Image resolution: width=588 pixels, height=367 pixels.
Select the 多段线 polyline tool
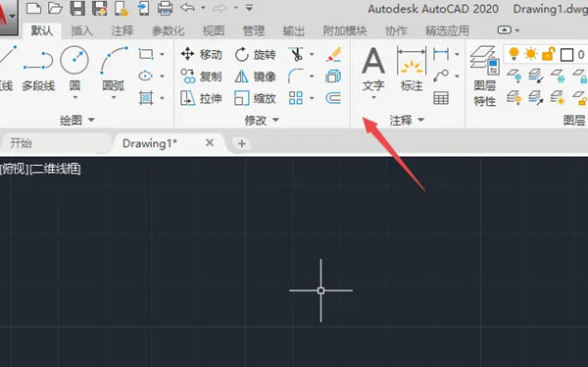coord(38,70)
